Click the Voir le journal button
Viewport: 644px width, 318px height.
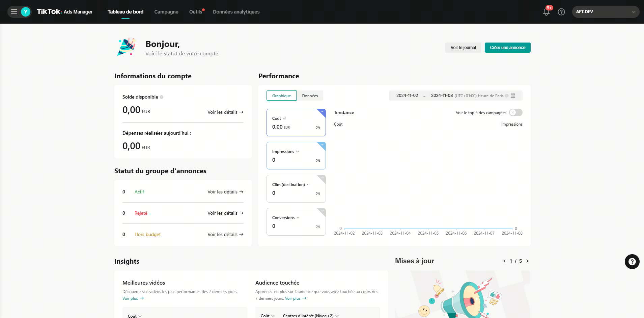(463, 48)
